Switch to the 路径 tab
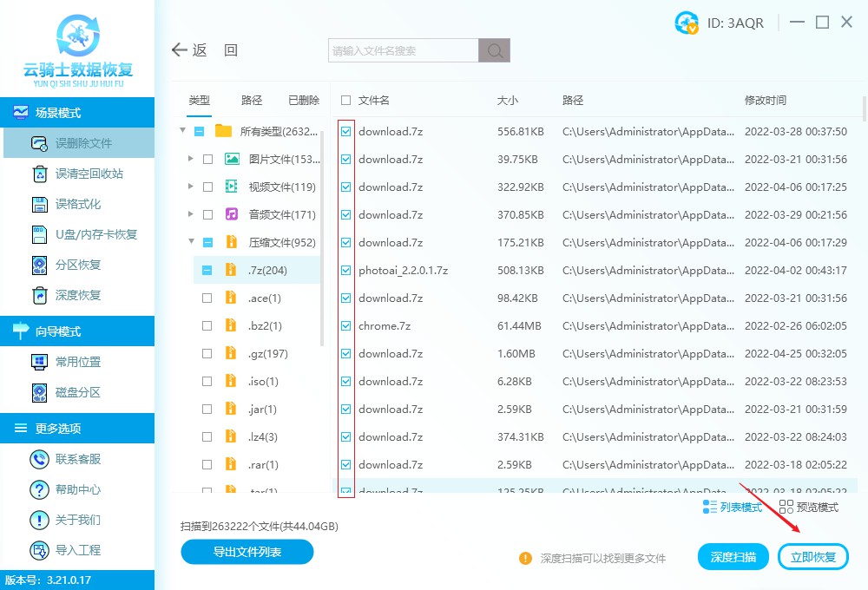The width and height of the screenshot is (868, 590). [252, 100]
